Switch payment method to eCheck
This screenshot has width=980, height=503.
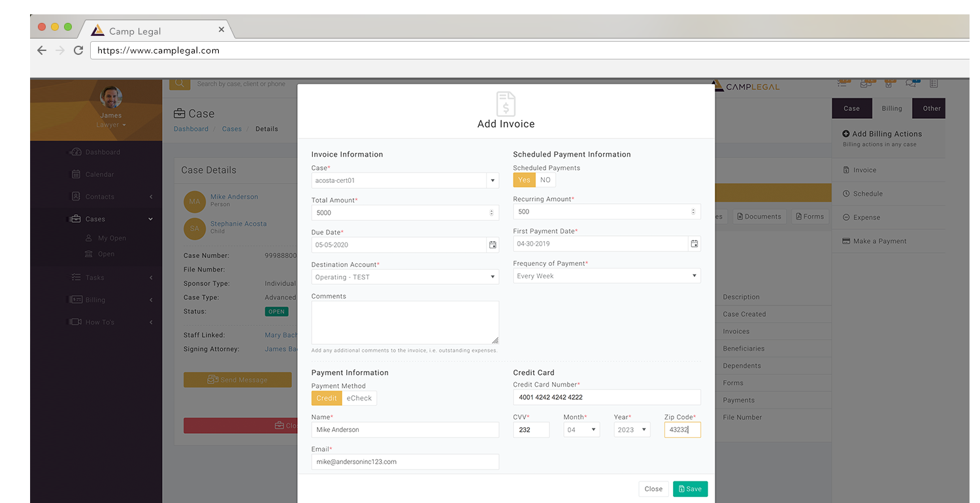click(x=360, y=398)
